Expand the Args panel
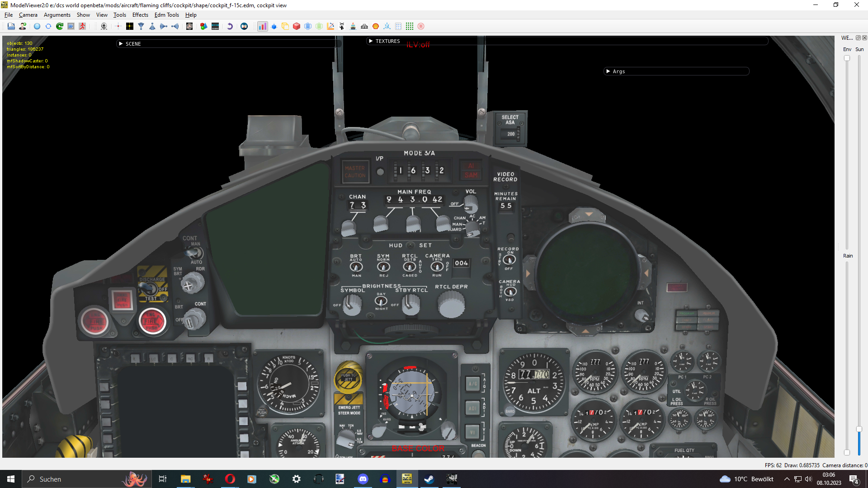The width and height of the screenshot is (868, 488). coord(608,71)
